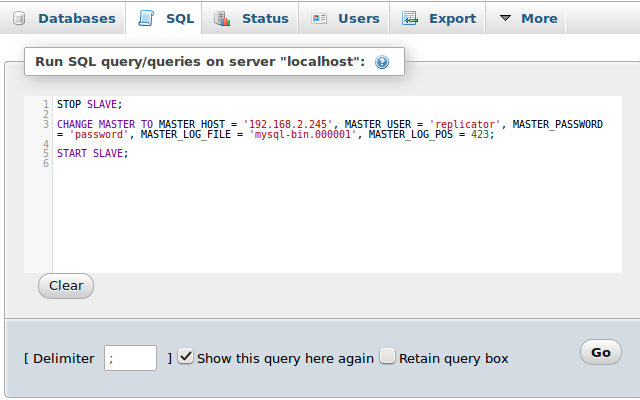Clear the SQL query box
Viewport: 640px width, 400px height.
coord(66,286)
